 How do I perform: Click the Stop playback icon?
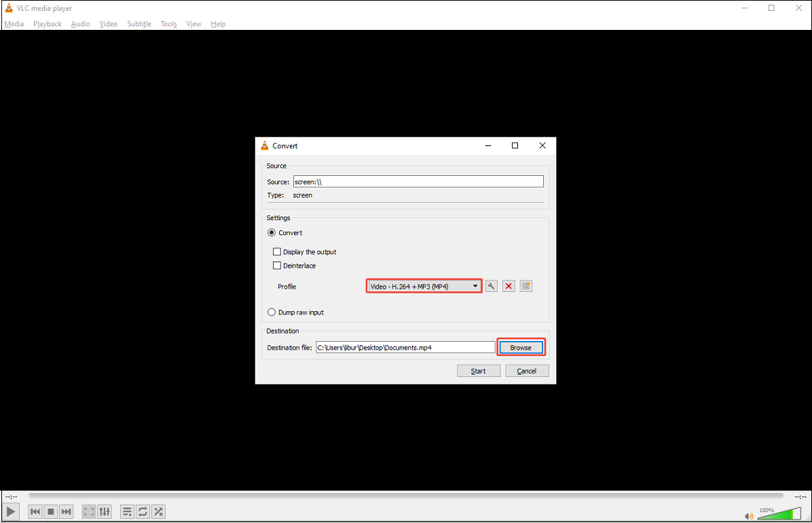(x=50, y=511)
